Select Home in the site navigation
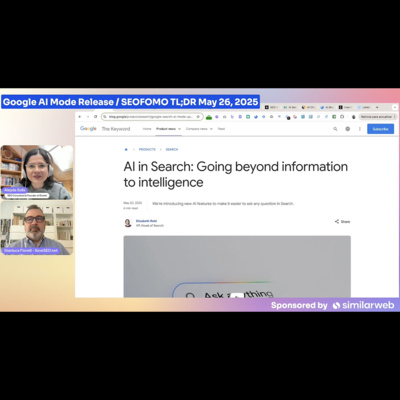This screenshot has height=400, width=400. coord(147,129)
